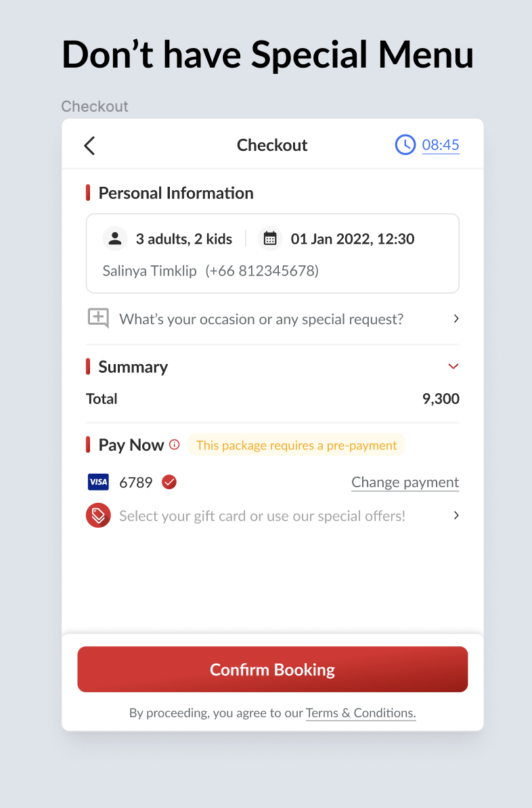Collapse the Summary section chevron

pos(453,367)
